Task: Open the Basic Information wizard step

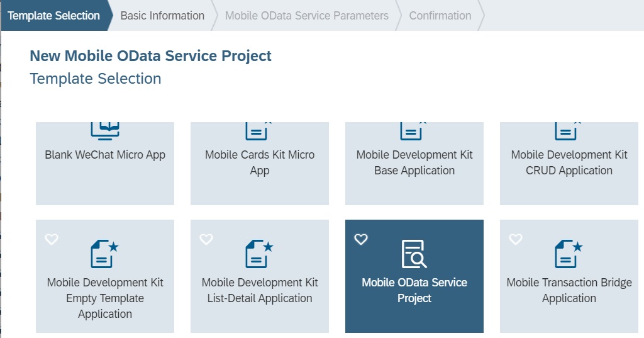Action: 162,16
